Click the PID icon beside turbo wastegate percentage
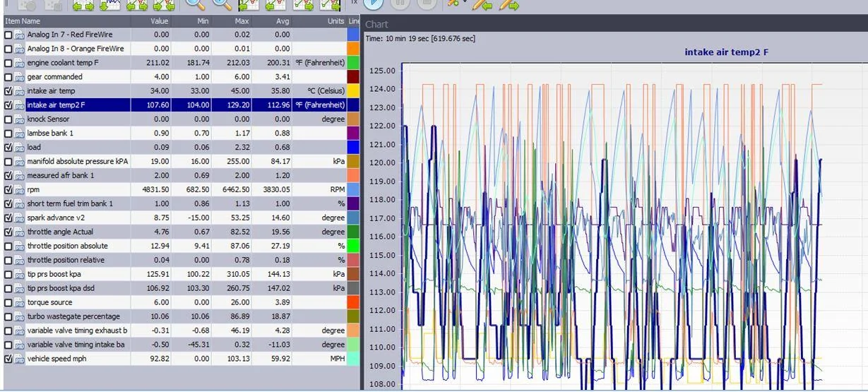Image resolution: width=868 pixels, height=392 pixels. click(x=20, y=317)
